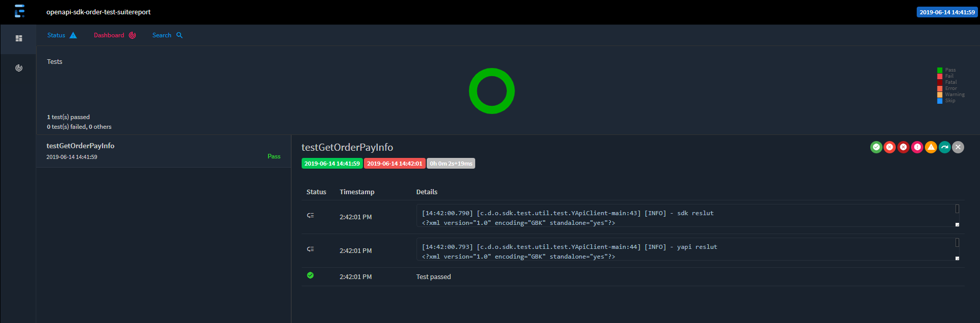Open the Search field
The image size is (980, 323).
[167, 35]
